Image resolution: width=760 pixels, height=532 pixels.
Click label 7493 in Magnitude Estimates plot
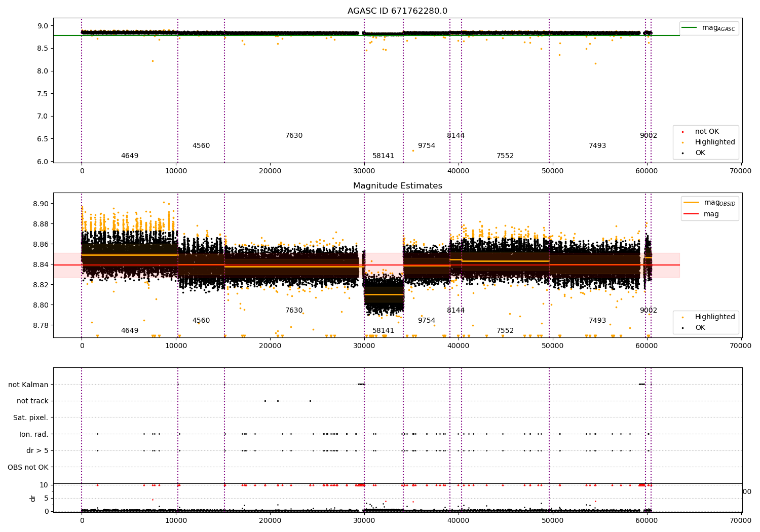[x=597, y=321]
